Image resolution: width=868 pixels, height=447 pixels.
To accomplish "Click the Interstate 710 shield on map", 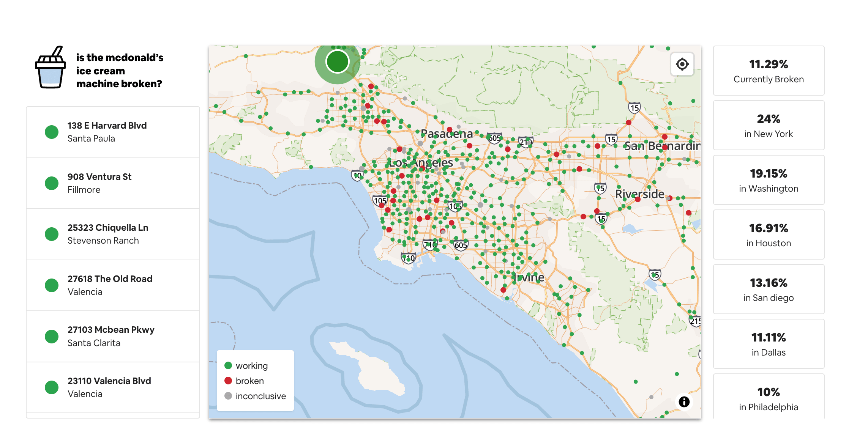I will tap(430, 245).
